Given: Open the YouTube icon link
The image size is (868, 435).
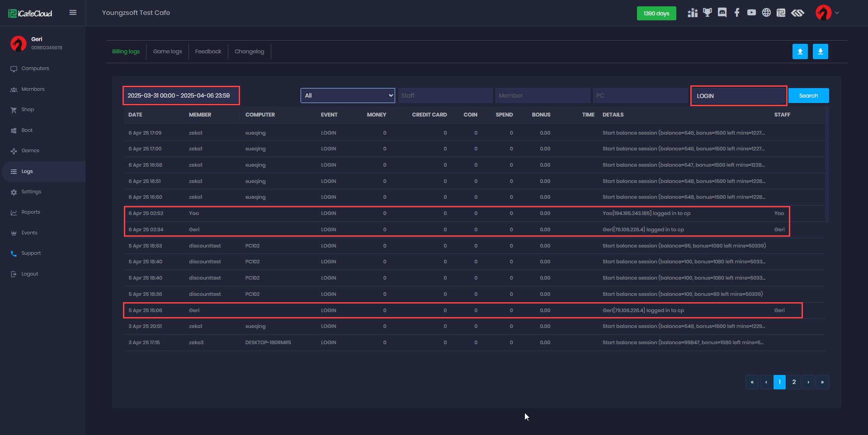Looking at the screenshot, I should [751, 13].
